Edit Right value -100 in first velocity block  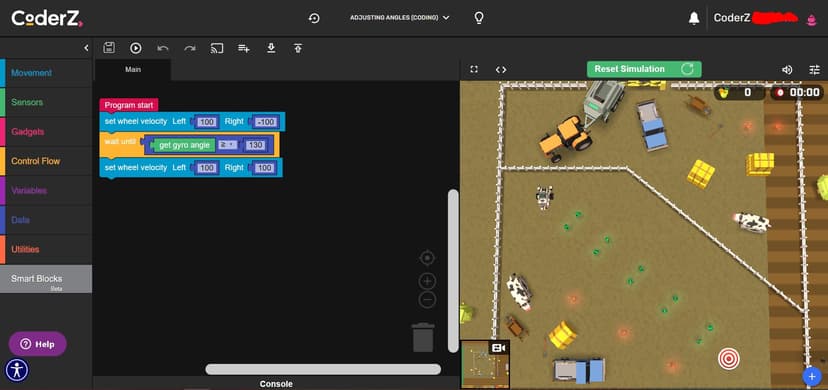click(265, 122)
